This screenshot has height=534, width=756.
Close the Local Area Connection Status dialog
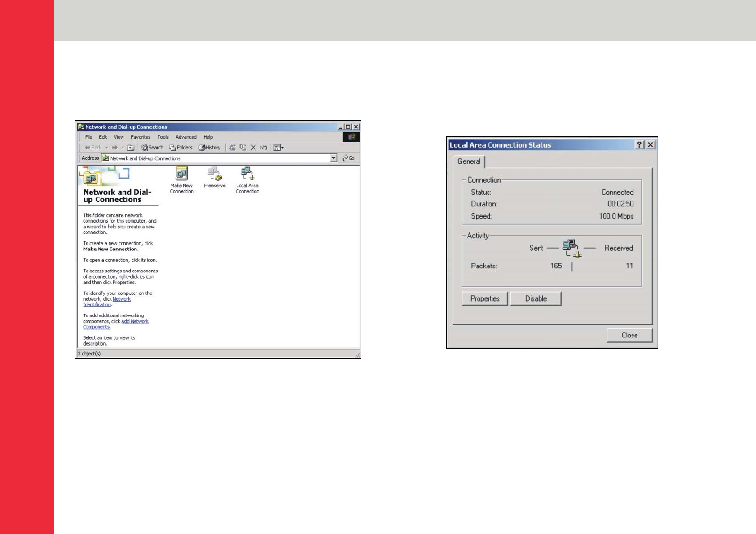tap(651, 144)
